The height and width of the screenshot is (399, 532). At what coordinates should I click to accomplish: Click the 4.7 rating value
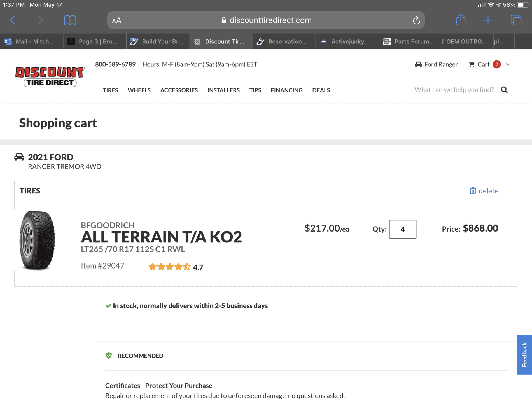coord(198,267)
